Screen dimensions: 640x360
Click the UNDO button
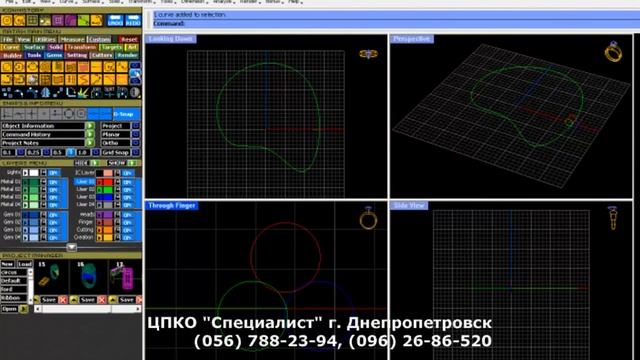[x=115, y=20]
